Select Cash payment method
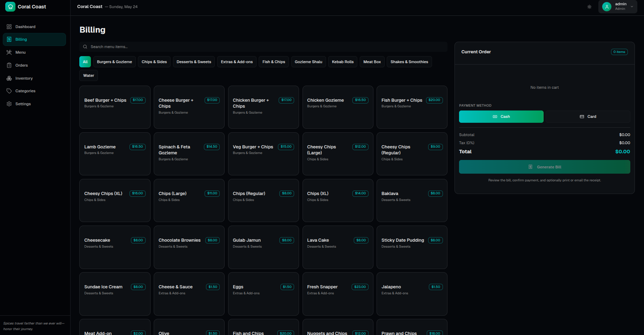644x335 pixels. [x=501, y=116]
